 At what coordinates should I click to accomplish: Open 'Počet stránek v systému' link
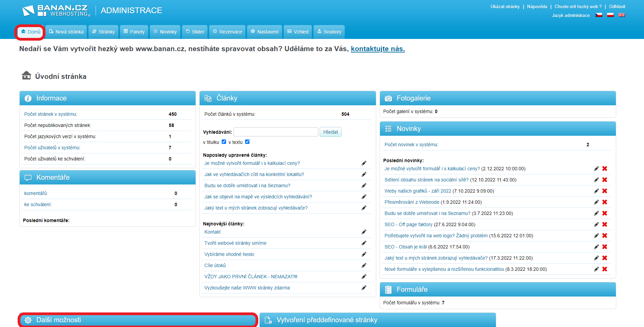[x=51, y=114]
